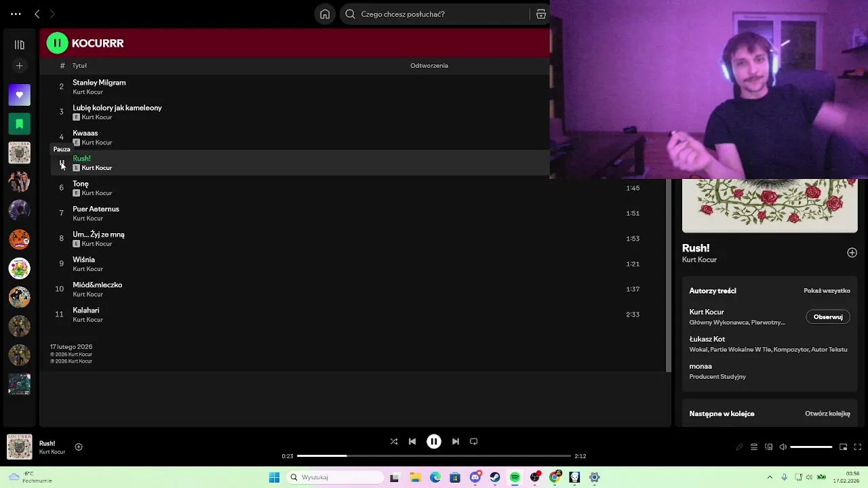Pause playback with the main pause button
Screen dimensions: 868x488
pyautogui.click(x=434, y=441)
